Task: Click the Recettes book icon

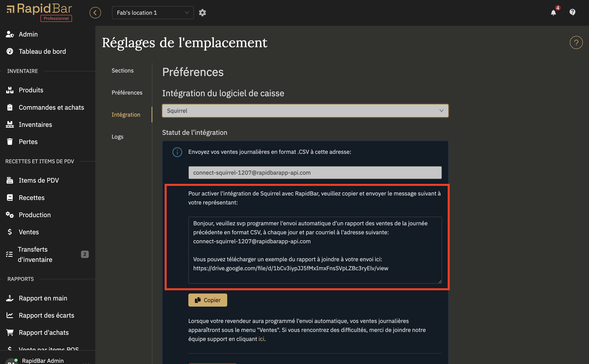Action: click(10, 198)
